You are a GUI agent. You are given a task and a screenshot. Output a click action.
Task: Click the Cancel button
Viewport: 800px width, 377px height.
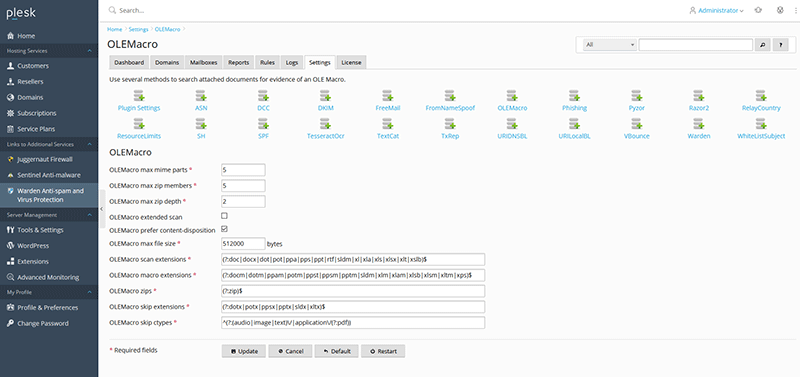pyautogui.click(x=290, y=351)
